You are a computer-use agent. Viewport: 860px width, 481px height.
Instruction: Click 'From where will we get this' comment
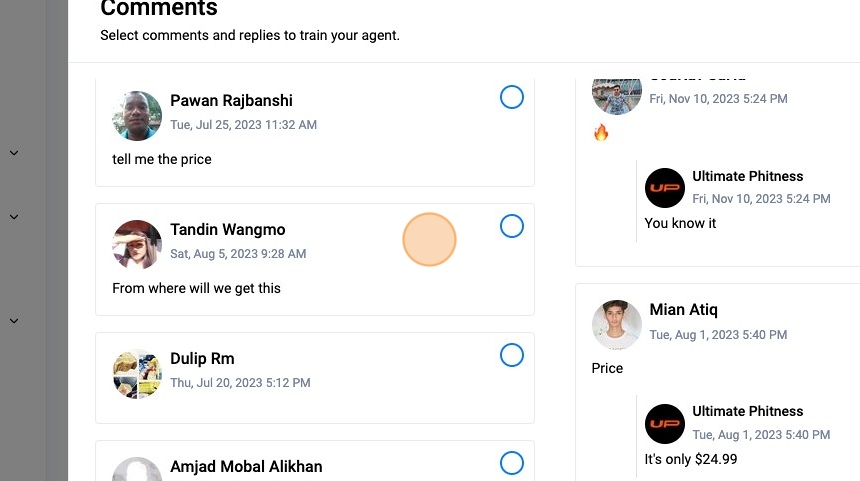tap(196, 288)
